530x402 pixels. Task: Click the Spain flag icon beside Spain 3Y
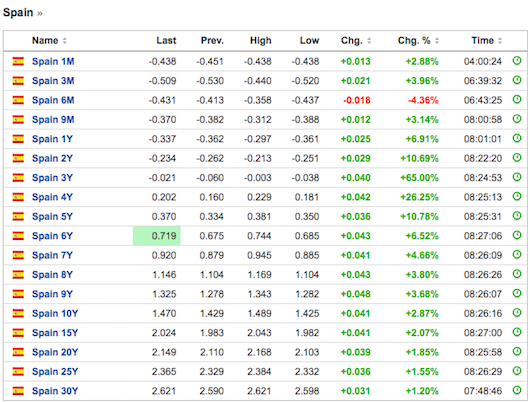point(18,178)
